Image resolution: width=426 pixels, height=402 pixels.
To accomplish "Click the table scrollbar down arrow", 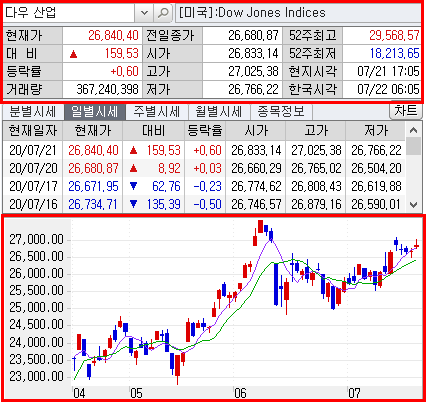I will click(x=413, y=205).
